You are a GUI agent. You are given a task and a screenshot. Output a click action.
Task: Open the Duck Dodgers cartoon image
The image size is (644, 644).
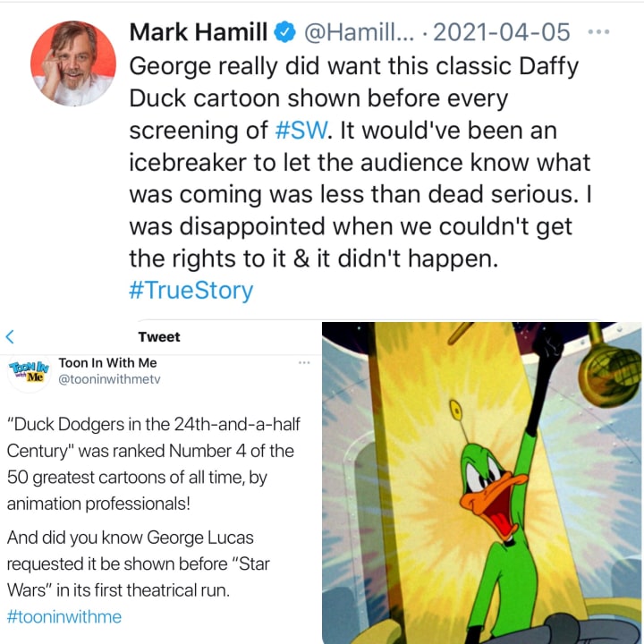[482, 483]
